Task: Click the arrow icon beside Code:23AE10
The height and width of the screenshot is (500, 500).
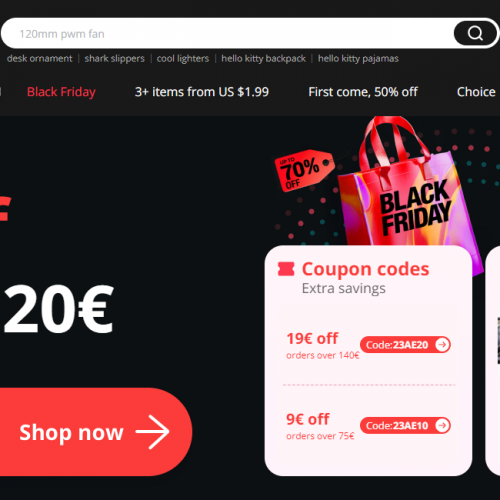Action: point(442,426)
